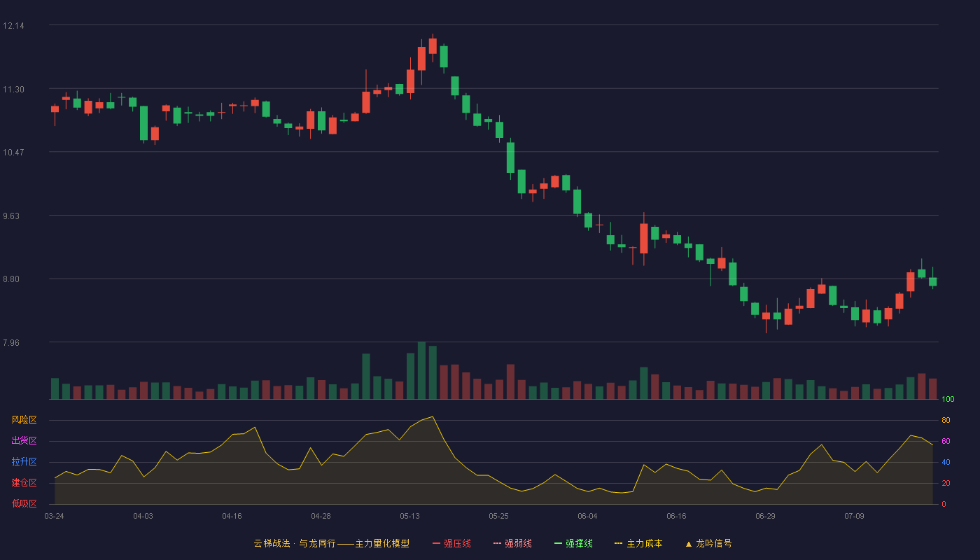
Task: Click the green 强撑线 legend line icon
Action: click(x=558, y=543)
